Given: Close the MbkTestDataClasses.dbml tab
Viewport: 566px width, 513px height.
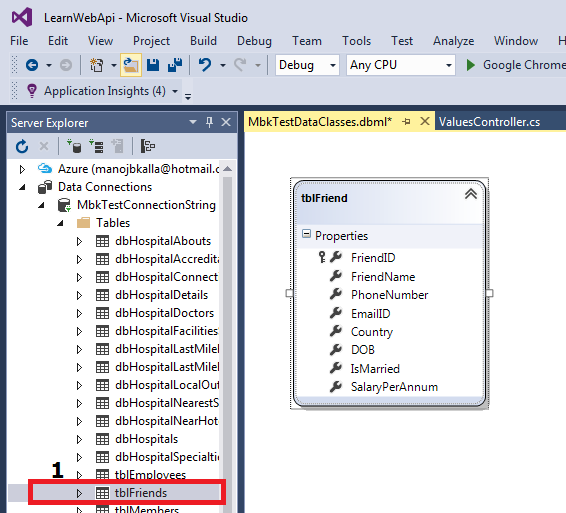Looking at the screenshot, I should (425, 121).
